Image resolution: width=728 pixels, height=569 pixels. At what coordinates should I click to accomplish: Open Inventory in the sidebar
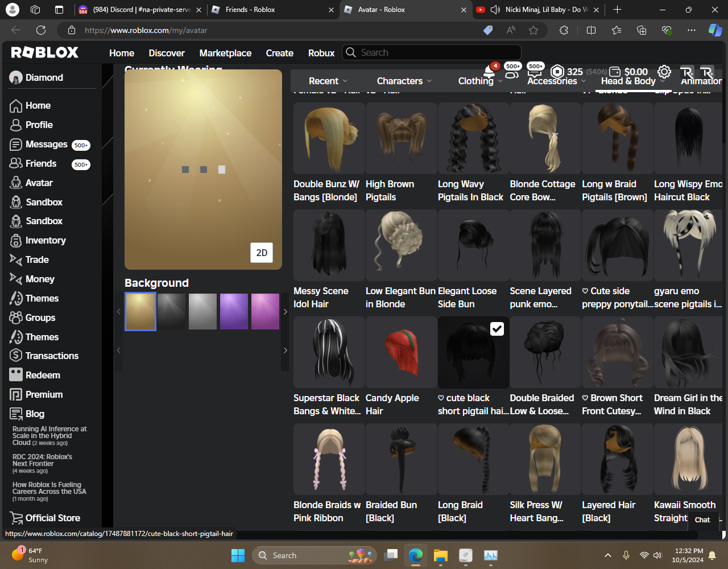(x=38, y=241)
